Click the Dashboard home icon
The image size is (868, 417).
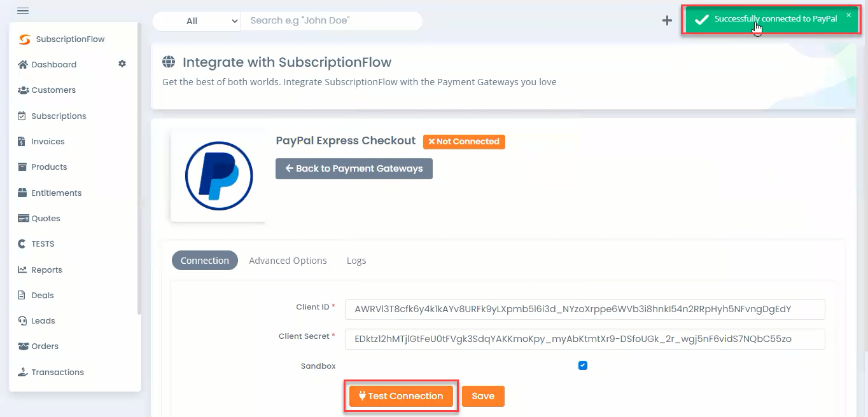pyautogui.click(x=23, y=64)
